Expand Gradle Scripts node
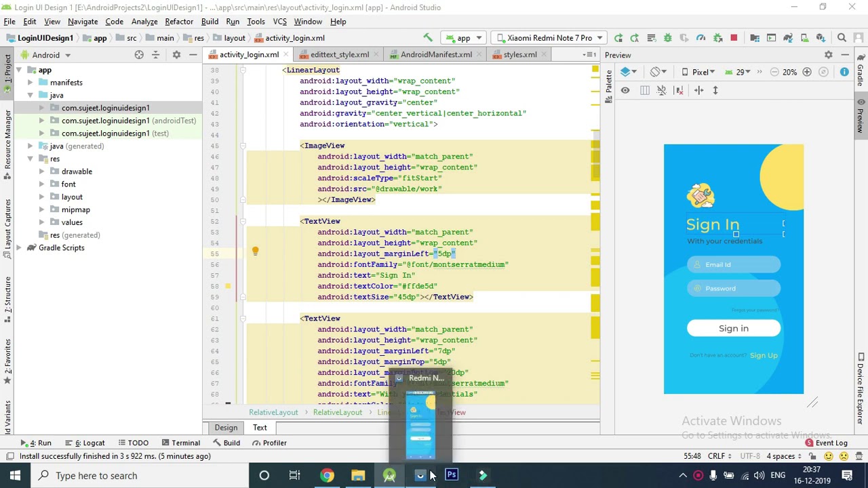The width and height of the screenshot is (868, 488). (18, 248)
